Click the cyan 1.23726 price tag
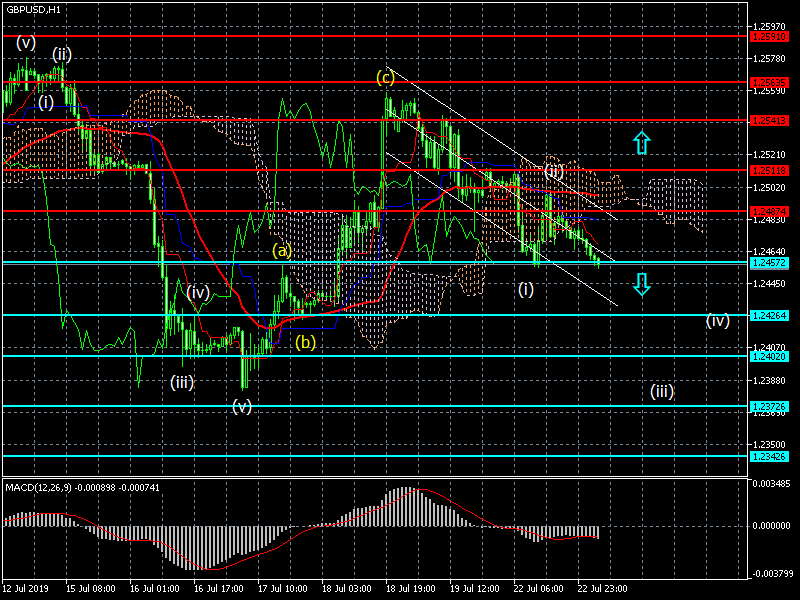The height and width of the screenshot is (600, 800). click(769, 406)
